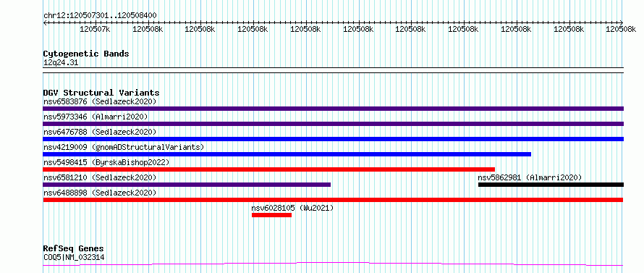Image resolution: width=644 pixels, height=273 pixels.
Task: Click the 120507k ruler tick label
Action: pos(96,29)
